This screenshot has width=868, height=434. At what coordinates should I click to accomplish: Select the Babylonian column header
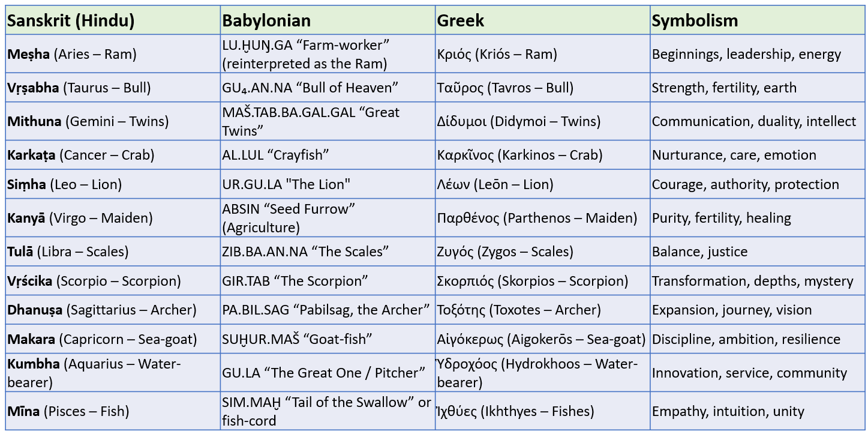[266, 21]
